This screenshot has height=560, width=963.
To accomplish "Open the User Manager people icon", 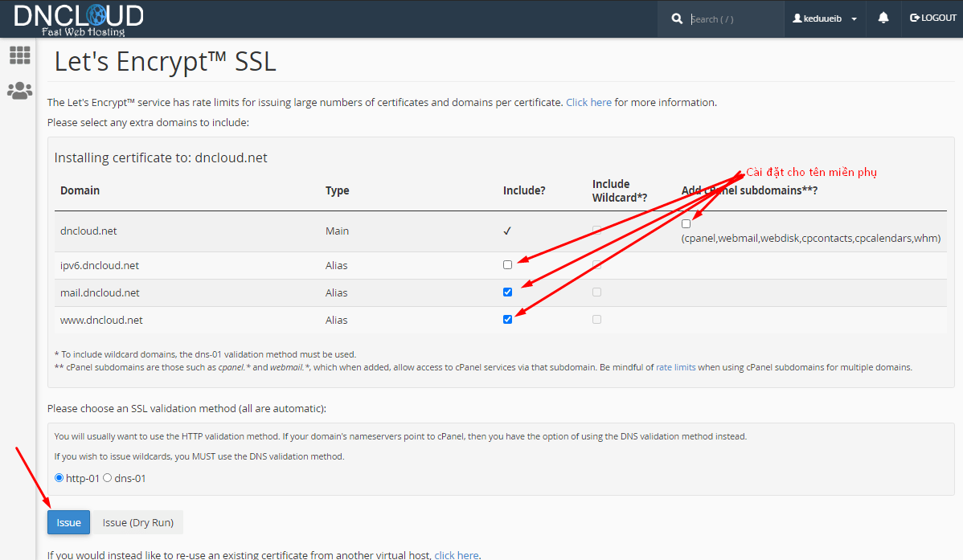I will [19, 91].
